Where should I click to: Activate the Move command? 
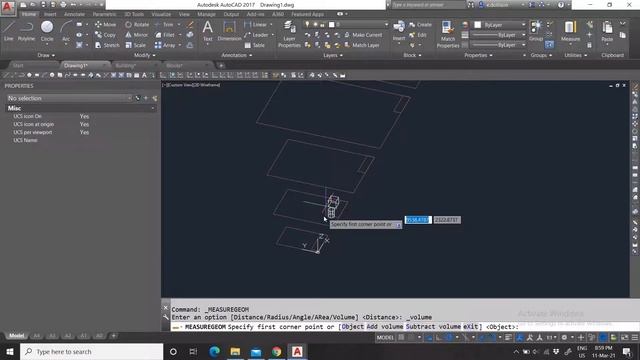[105, 24]
